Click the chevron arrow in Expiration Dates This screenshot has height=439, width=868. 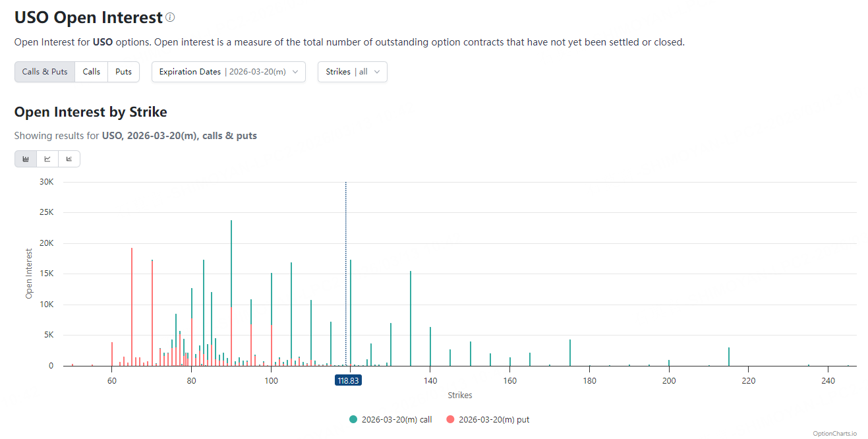pyautogui.click(x=295, y=72)
